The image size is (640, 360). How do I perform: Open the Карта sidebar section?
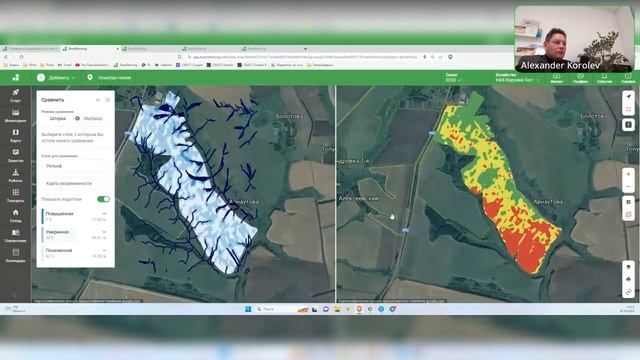click(x=16, y=136)
